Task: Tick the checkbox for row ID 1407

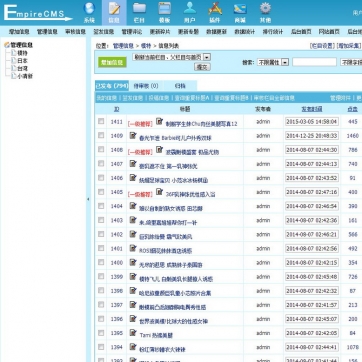Action: tap(101, 164)
